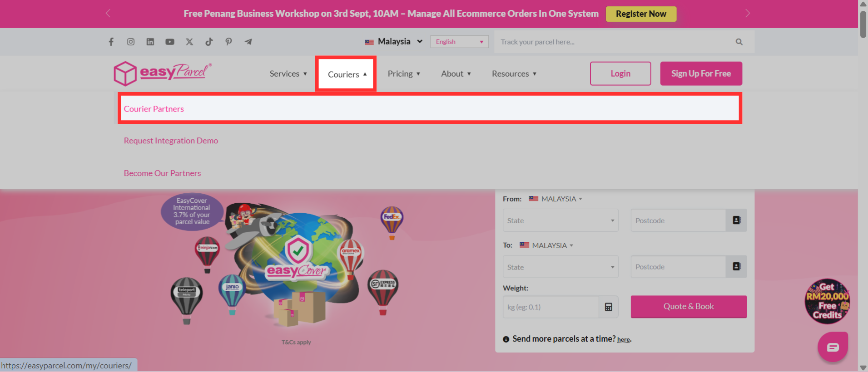Click the workshop announcement banner text
This screenshot has width=868, height=372.
[x=391, y=14]
